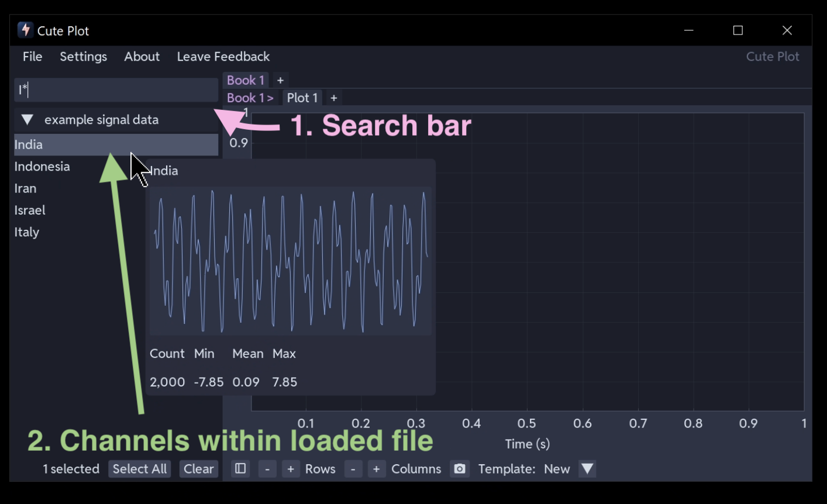Image resolution: width=827 pixels, height=504 pixels.
Task: Click the plus icon to add a Column
Action: pyautogui.click(x=377, y=468)
